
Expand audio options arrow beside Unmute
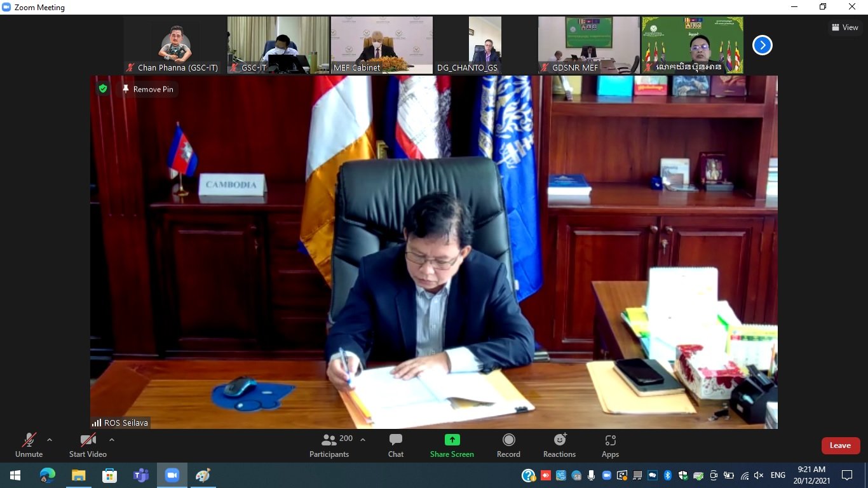(x=50, y=440)
